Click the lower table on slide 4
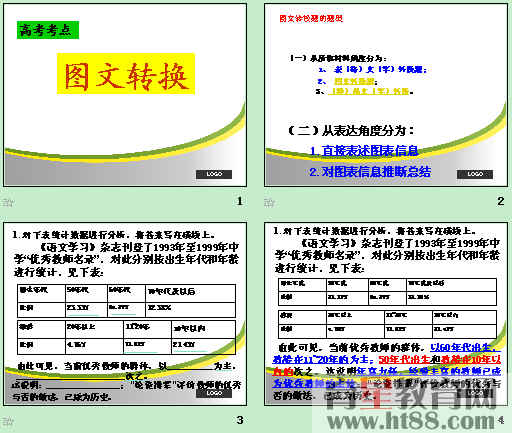 click(x=387, y=324)
